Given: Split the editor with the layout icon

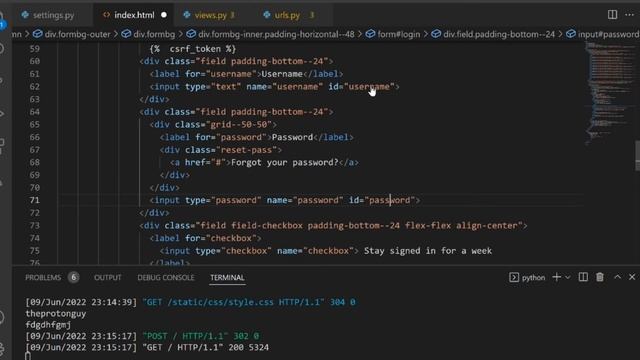Looking at the screenshot, I should click(612, 15).
